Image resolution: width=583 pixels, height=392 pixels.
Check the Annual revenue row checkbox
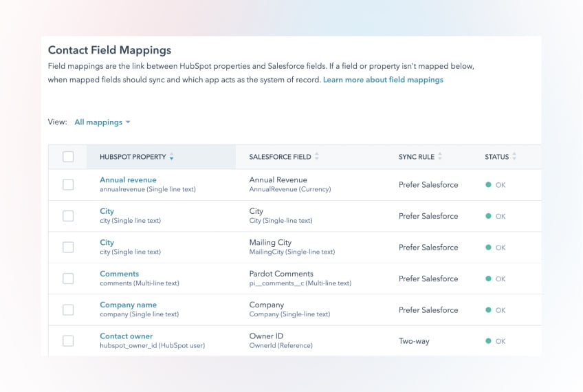point(68,185)
